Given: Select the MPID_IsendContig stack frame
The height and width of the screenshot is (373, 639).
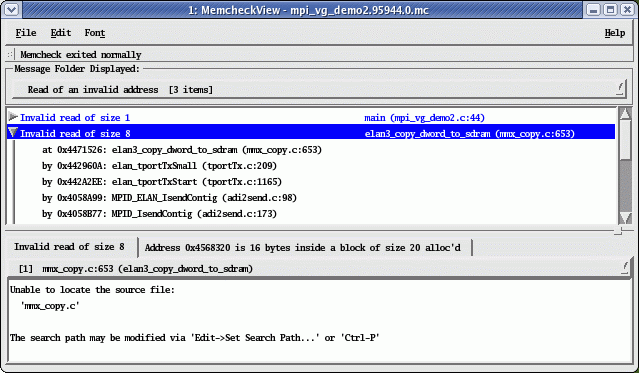Looking at the screenshot, I should pos(159,214).
